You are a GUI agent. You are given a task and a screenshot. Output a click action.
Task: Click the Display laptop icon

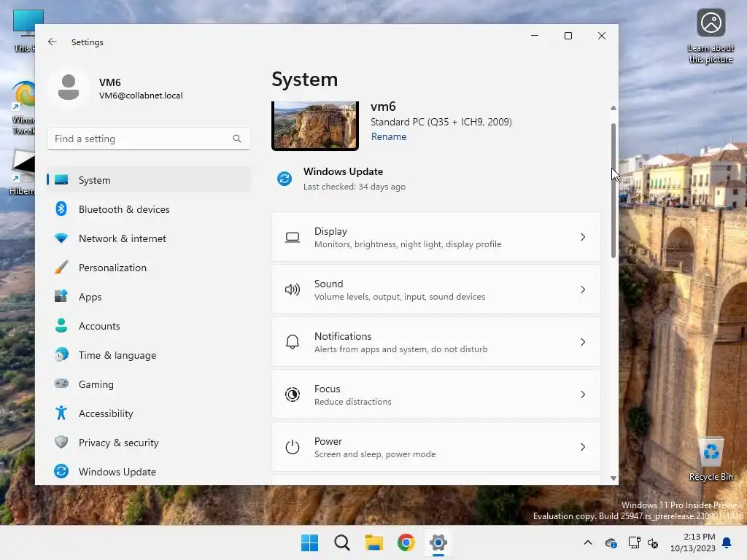(x=293, y=237)
